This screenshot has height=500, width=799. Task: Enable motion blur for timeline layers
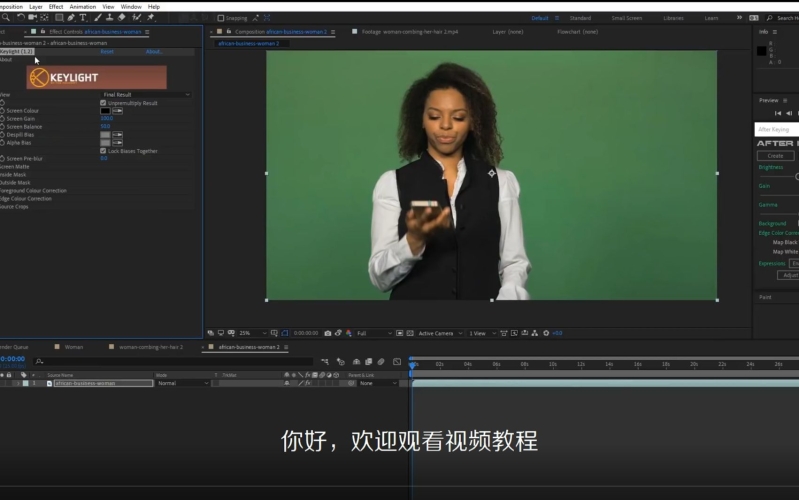381,362
